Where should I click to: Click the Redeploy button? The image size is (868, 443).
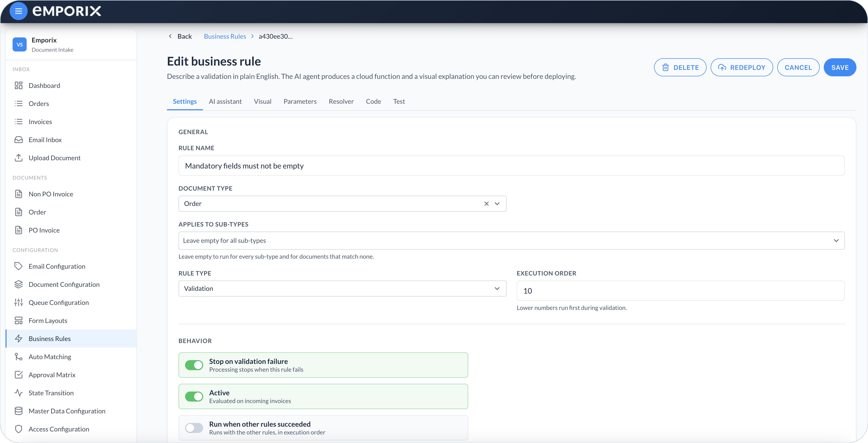coord(742,68)
